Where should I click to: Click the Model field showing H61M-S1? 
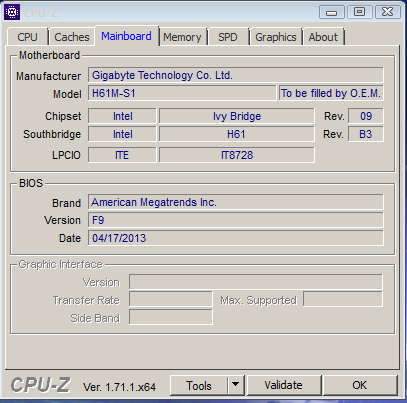(x=182, y=93)
